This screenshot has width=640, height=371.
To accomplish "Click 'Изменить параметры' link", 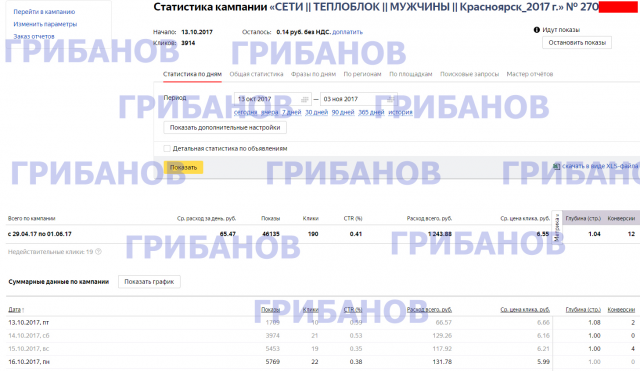I will click(45, 24).
